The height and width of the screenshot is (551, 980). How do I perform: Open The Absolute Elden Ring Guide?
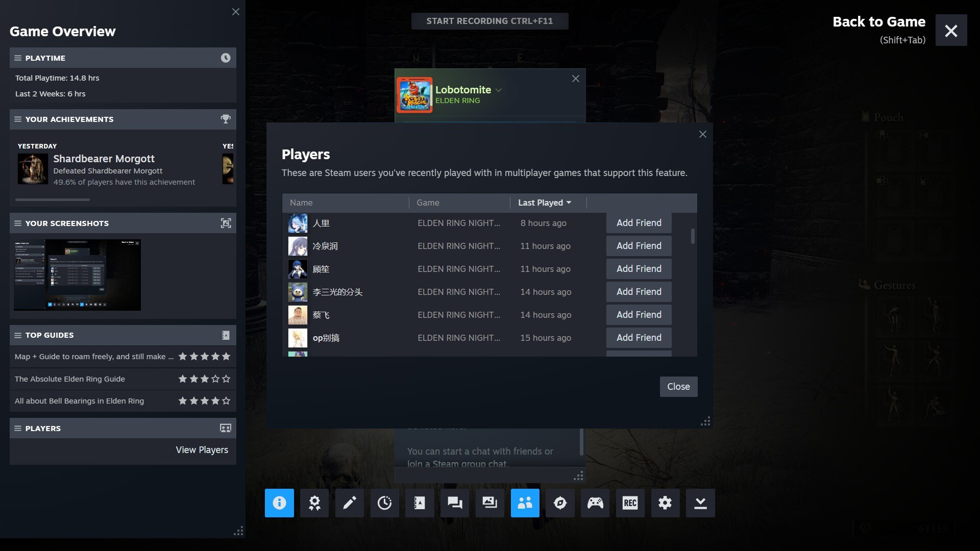pos(70,379)
